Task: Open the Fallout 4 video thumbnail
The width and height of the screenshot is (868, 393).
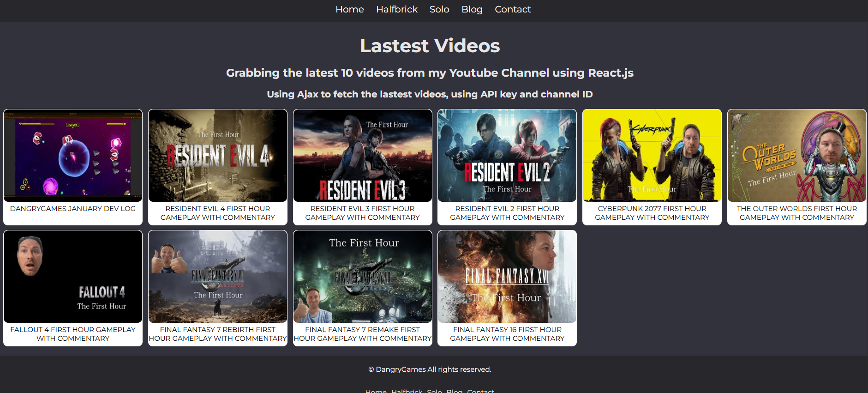Action: coord(73,277)
